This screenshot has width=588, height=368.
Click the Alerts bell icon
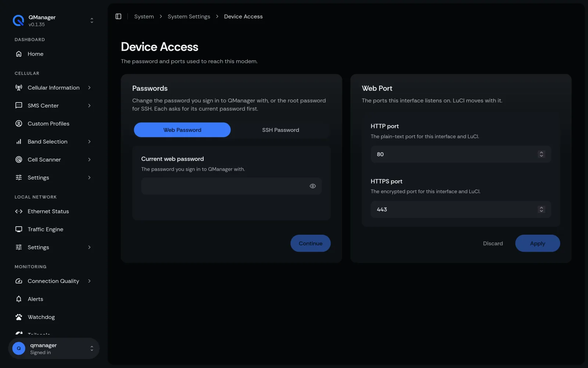click(x=19, y=299)
